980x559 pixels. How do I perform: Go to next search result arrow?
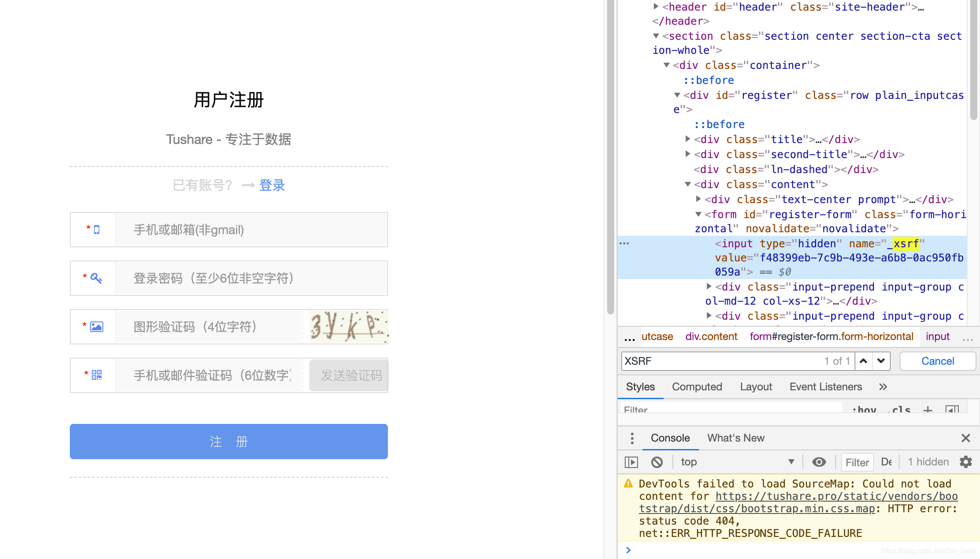tap(881, 361)
